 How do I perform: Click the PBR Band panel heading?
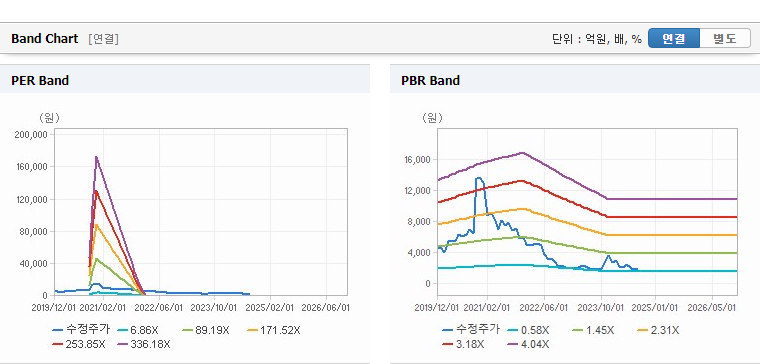(x=430, y=80)
